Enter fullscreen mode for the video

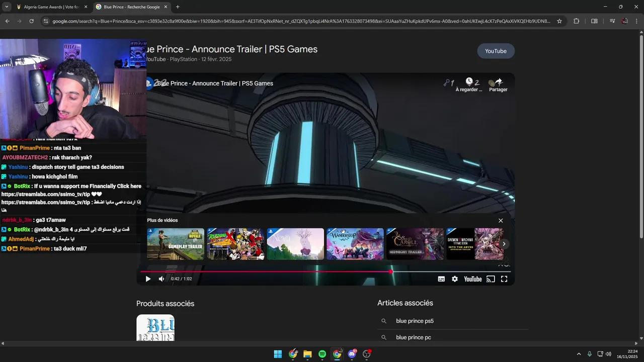(504, 279)
